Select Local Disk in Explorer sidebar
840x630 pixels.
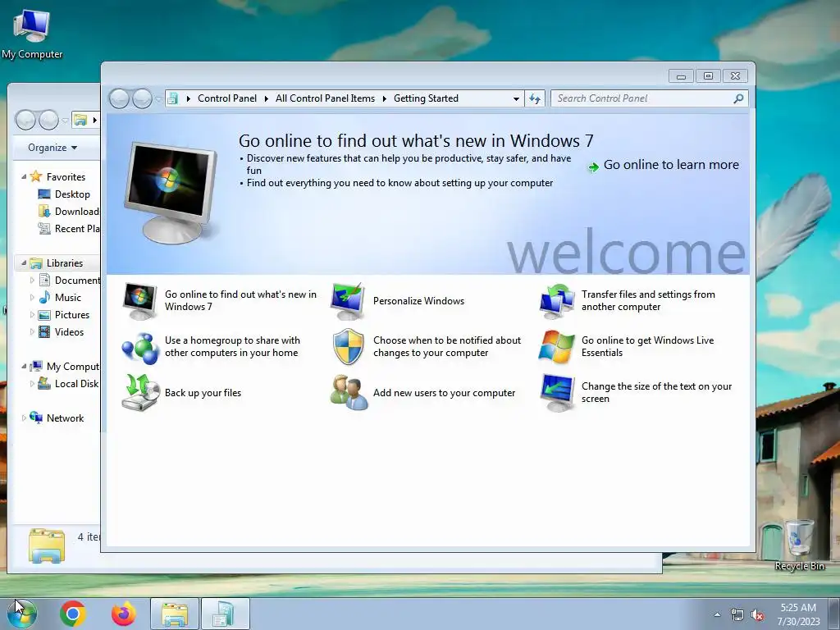click(68, 384)
